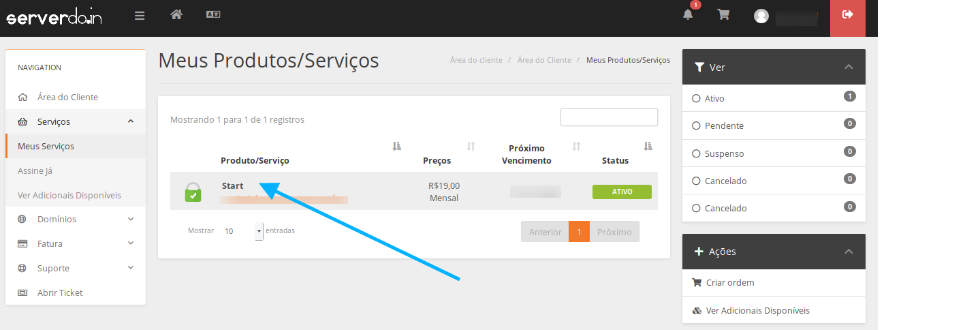
Task: Click the hamburger menu icon in header
Action: coord(140,15)
